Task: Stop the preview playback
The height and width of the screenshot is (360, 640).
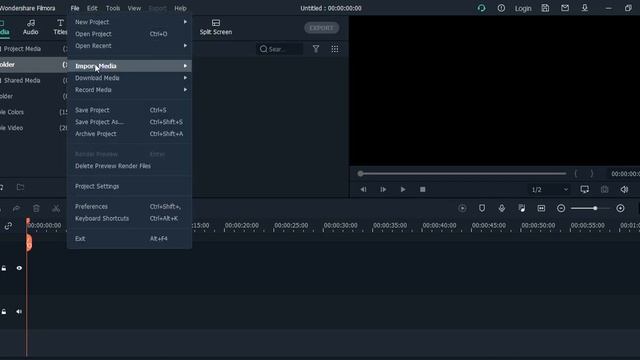Action: click(x=422, y=189)
